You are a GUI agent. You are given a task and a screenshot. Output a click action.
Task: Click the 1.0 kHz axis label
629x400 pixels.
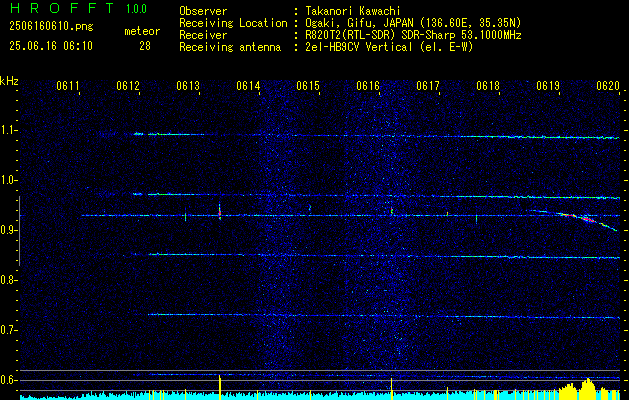[x=8, y=181]
